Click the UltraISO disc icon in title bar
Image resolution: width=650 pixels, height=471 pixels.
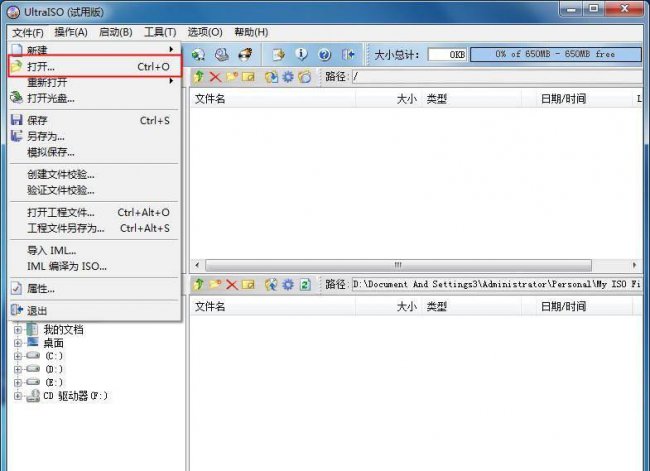pyautogui.click(x=13, y=12)
